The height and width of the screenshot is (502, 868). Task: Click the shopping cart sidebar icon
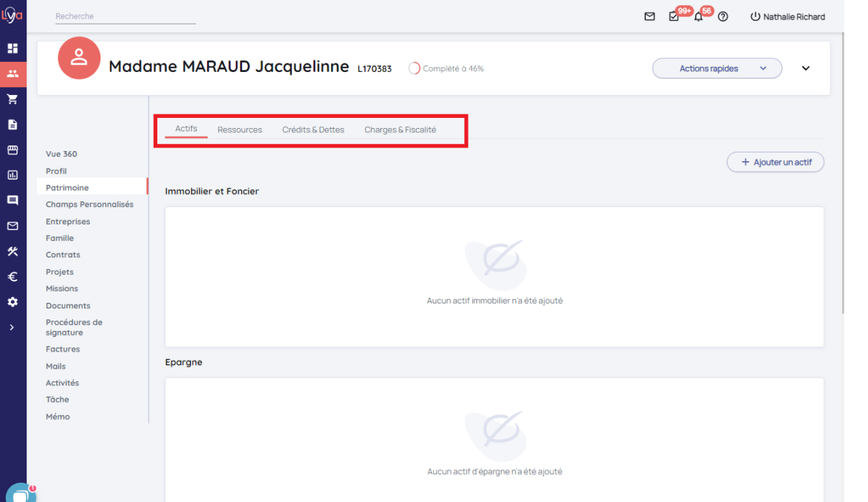tap(12, 99)
